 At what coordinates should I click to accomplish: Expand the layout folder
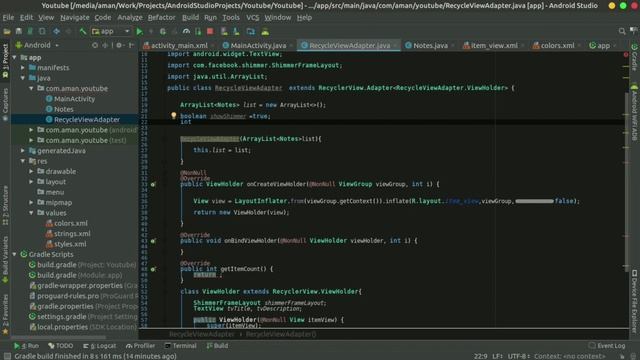click(x=31, y=182)
